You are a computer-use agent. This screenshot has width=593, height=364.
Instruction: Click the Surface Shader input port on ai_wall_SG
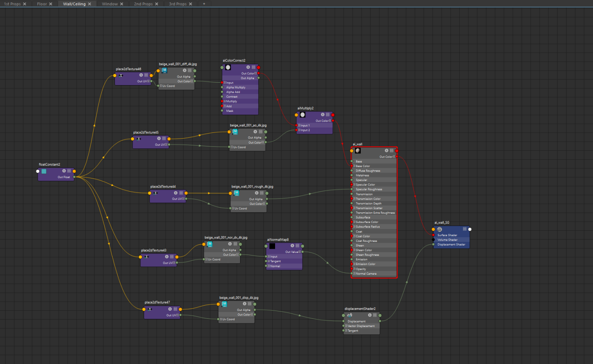click(x=433, y=235)
